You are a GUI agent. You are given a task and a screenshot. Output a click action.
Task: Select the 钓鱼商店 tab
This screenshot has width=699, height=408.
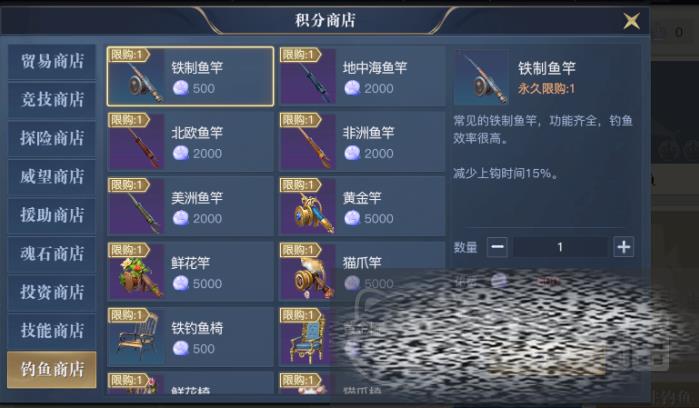pos(52,370)
